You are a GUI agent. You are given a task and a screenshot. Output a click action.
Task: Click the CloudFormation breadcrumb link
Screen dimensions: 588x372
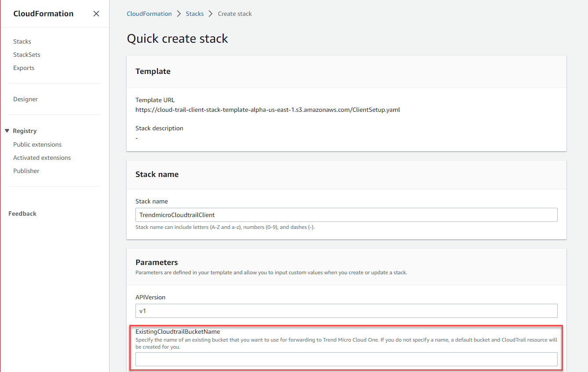coord(149,14)
